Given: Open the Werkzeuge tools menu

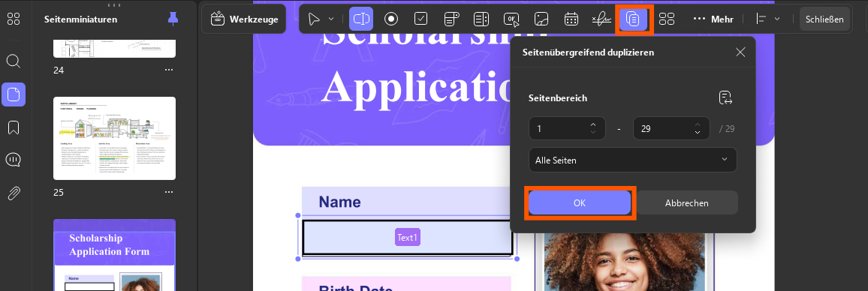Looking at the screenshot, I should 244,19.
